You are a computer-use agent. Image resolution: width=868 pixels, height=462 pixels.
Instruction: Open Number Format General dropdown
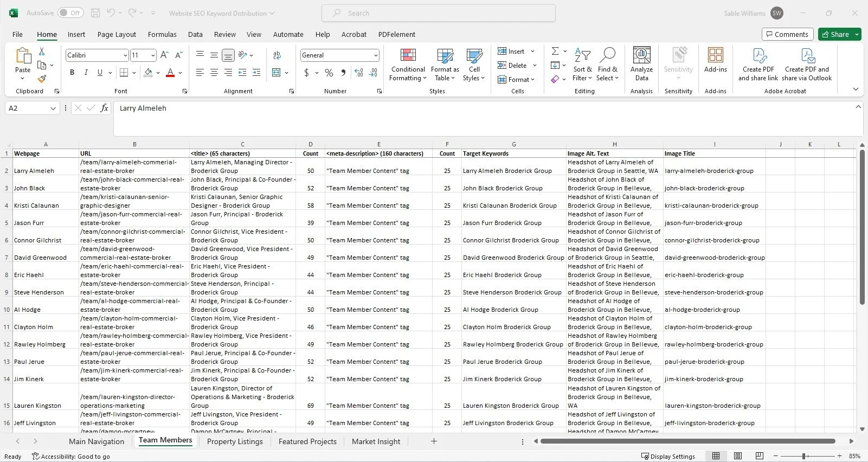coord(375,55)
